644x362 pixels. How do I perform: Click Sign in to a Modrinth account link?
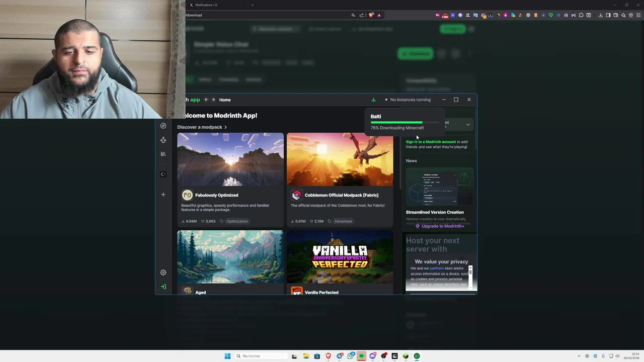coord(431,142)
